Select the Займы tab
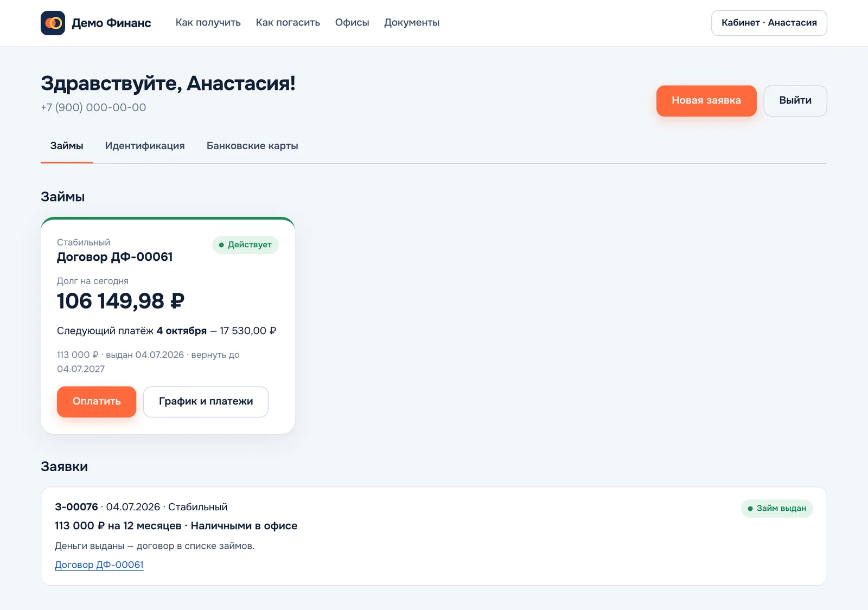Viewport: 868px width, 610px height. [67, 146]
